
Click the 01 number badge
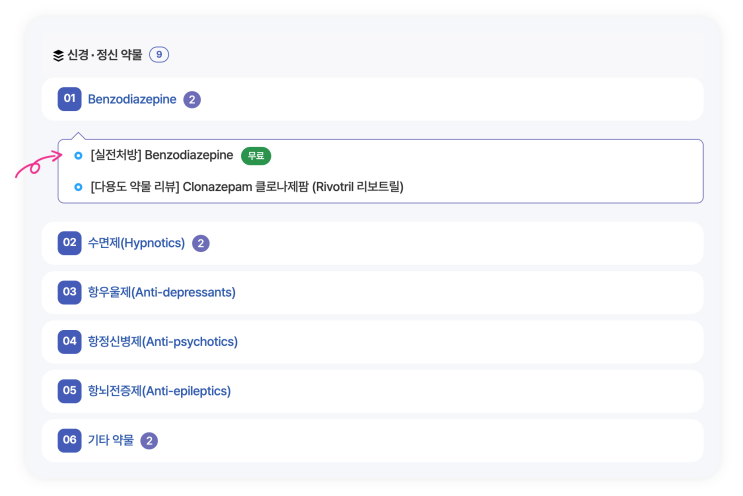coord(70,99)
